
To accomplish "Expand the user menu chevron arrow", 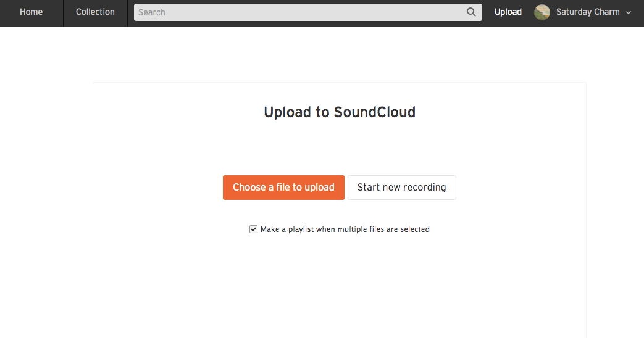I will pyautogui.click(x=629, y=12).
